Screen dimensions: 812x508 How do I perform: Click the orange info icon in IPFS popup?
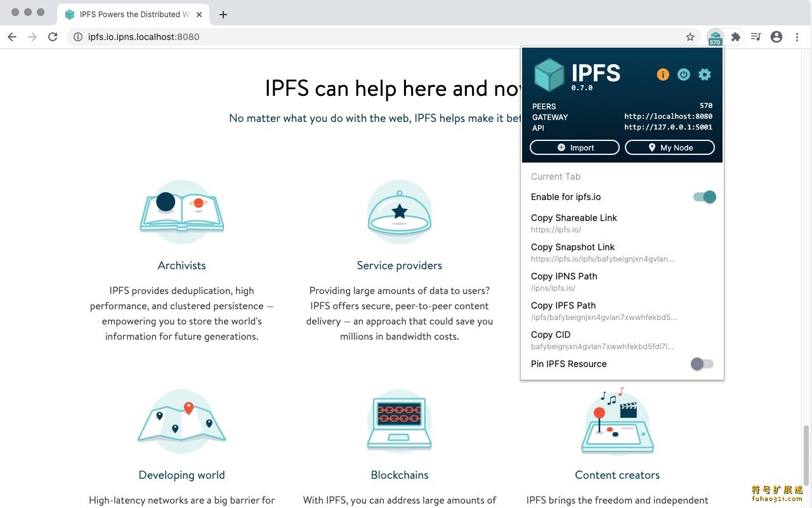(x=663, y=74)
